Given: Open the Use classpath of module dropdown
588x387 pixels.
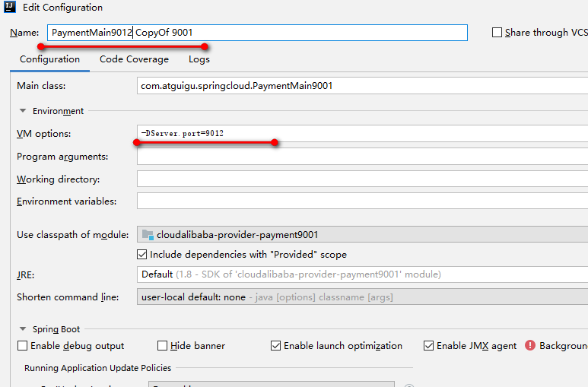Looking at the screenshot, I should click(x=362, y=235).
